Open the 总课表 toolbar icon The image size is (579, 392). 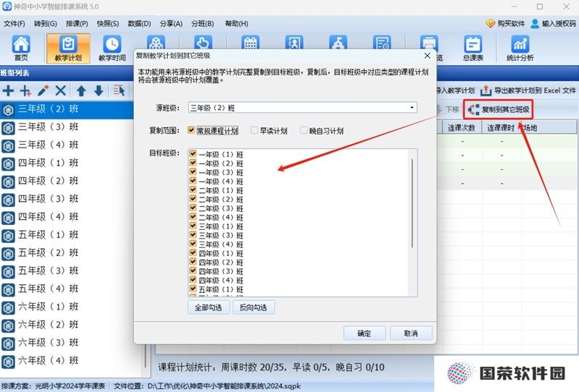[473, 48]
